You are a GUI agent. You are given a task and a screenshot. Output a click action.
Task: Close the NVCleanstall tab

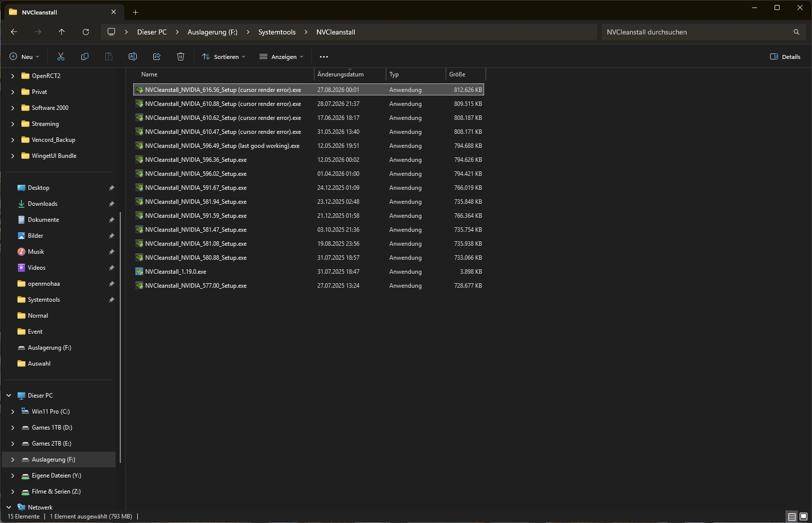coord(114,12)
